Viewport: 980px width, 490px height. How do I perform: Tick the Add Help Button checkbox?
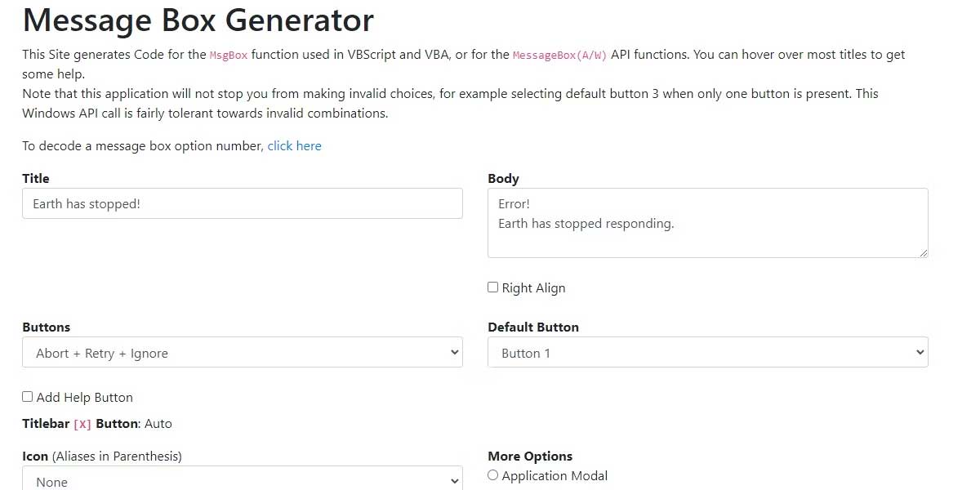[x=28, y=397]
